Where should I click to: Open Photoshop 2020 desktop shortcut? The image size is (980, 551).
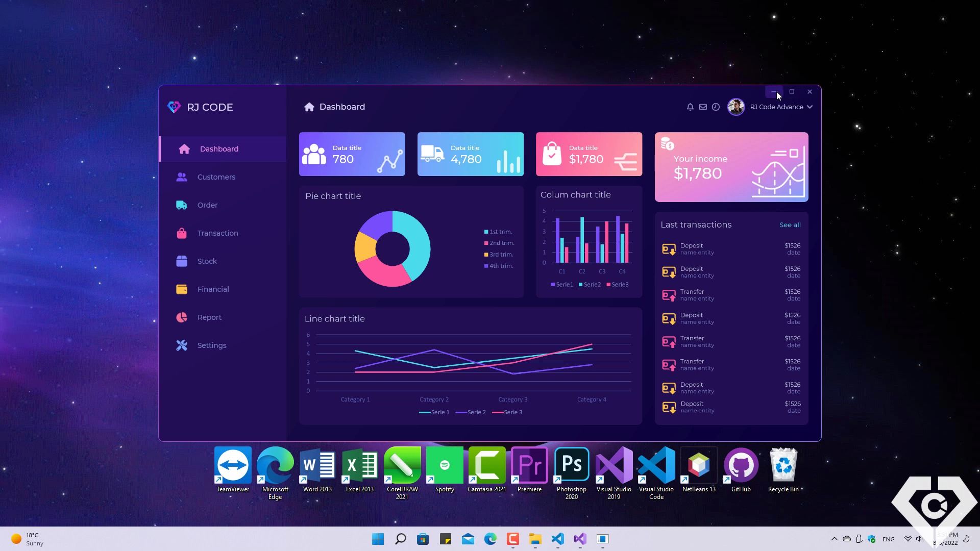click(571, 465)
